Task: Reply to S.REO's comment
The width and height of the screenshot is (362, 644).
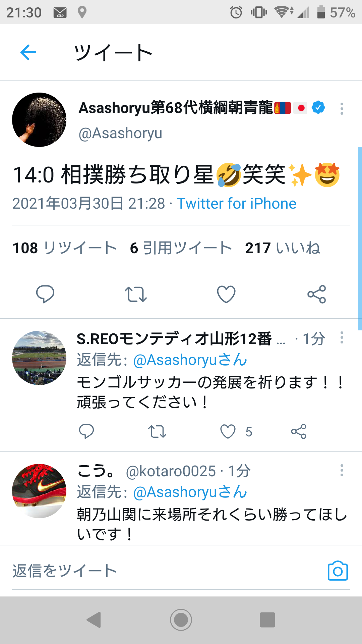Action: click(x=86, y=431)
